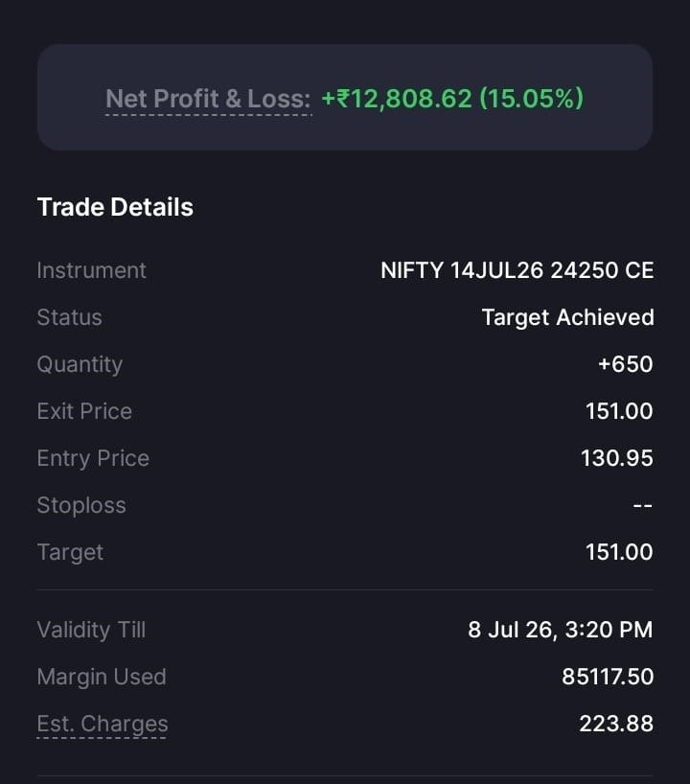Tap the Instrument row label
The height and width of the screenshot is (784, 690).
coord(91,270)
